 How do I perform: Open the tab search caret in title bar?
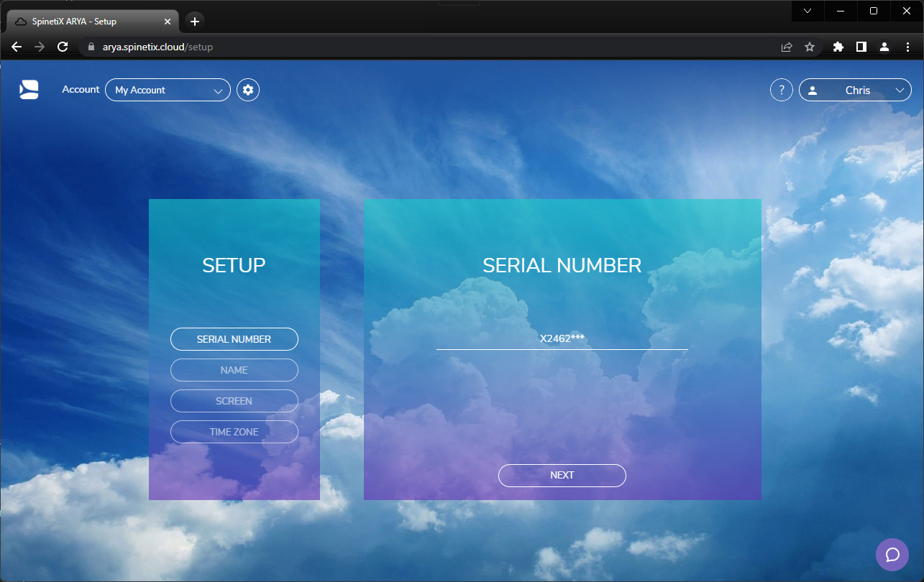807,11
